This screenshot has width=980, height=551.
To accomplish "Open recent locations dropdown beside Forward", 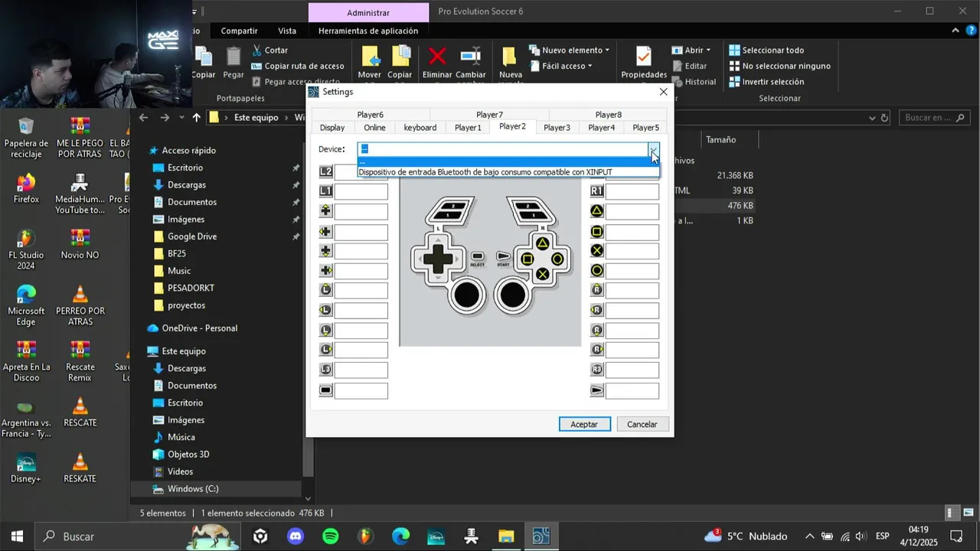I will [x=181, y=118].
